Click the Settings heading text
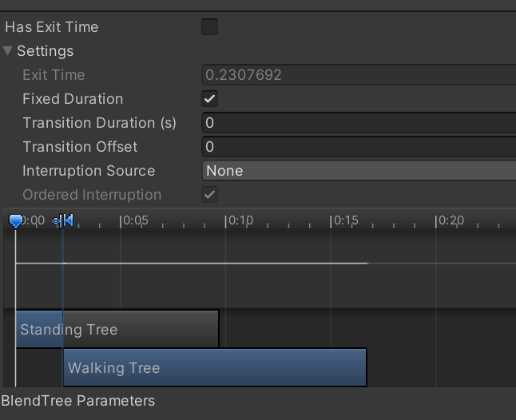The width and height of the screenshot is (516, 420). point(46,51)
